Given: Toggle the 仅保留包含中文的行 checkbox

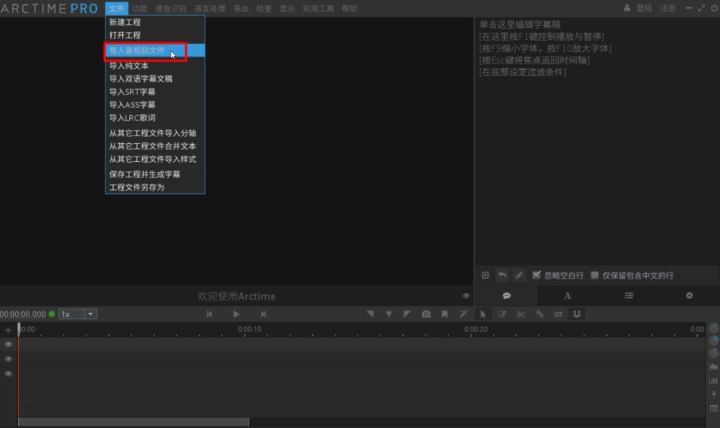Looking at the screenshot, I should coord(595,274).
